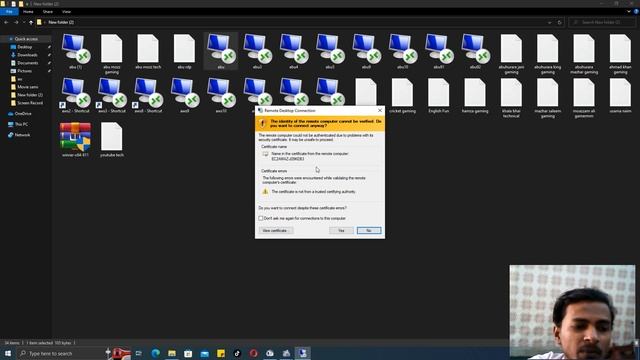Select the abu rdp file
The height and width of the screenshot is (360, 640).
pos(184,51)
